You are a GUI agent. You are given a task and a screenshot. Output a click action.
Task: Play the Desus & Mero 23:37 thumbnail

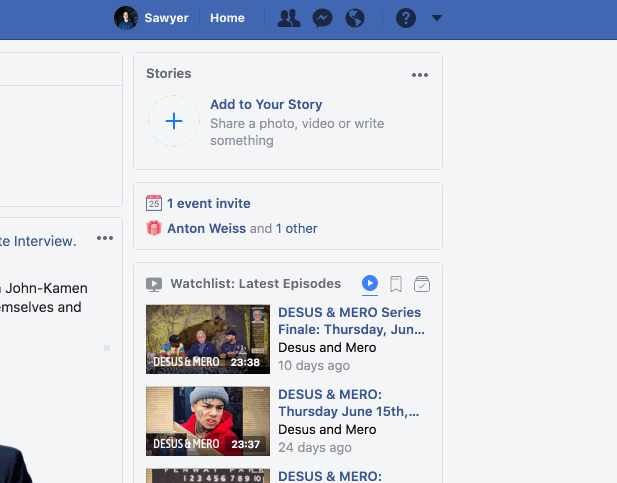208,421
